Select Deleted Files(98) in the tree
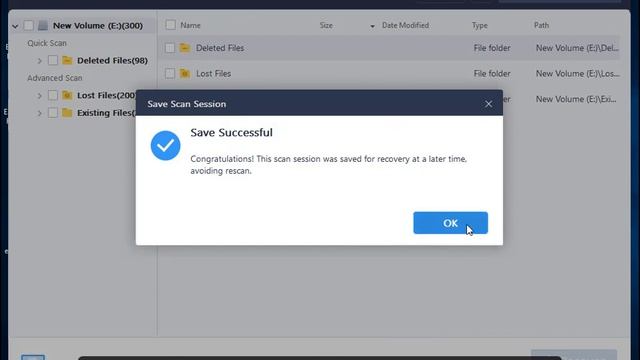This screenshot has width=640, height=360. [112, 60]
